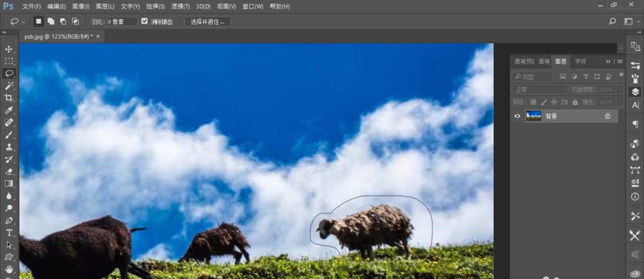The width and height of the screenshot is (644, 279).
Task: Toggle the 消除锯齿 anti-alias checkbox
Action: pos(144,21)
